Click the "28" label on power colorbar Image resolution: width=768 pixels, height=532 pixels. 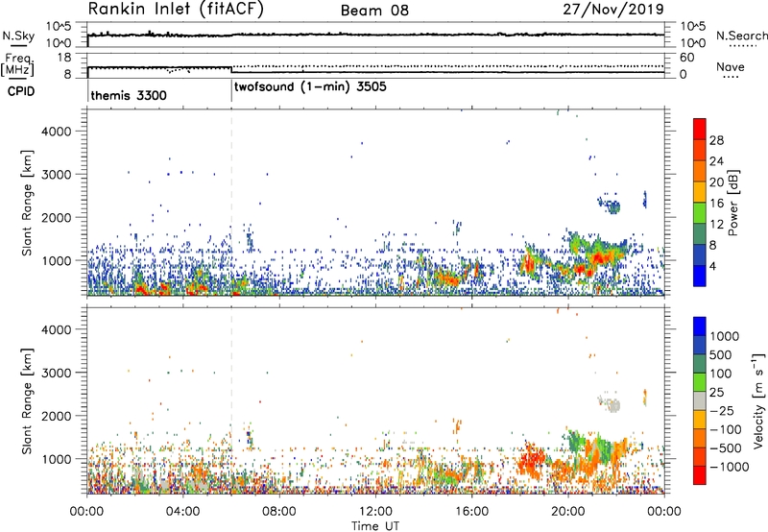[x=716, y=140]
